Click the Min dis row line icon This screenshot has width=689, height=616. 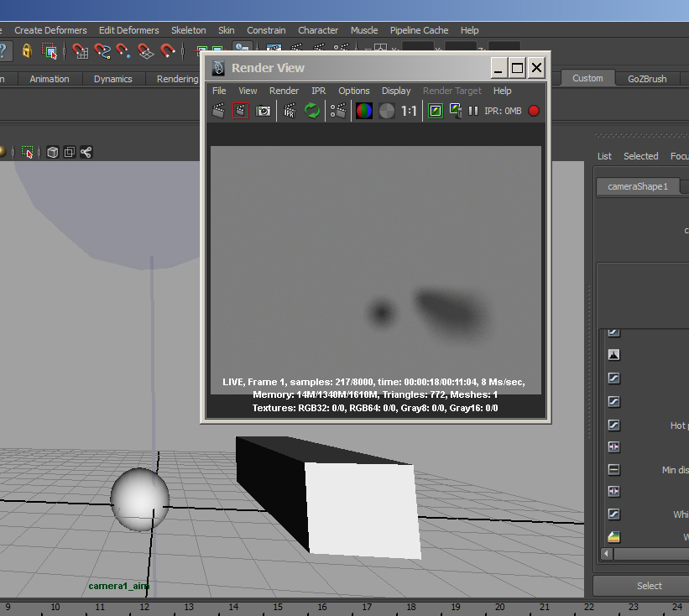pyautogui.click(x=613, y=469)
